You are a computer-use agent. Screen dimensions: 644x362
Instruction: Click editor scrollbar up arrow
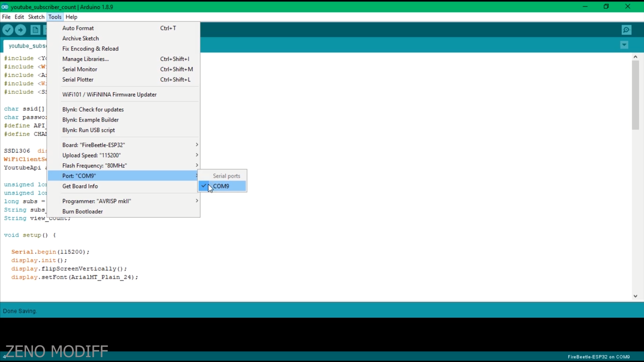click(635, 57)
